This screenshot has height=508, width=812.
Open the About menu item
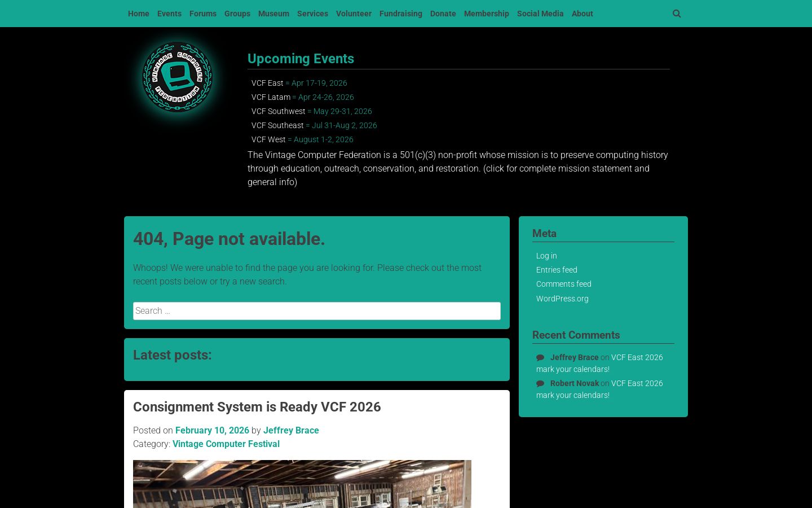tap(582, 14)
